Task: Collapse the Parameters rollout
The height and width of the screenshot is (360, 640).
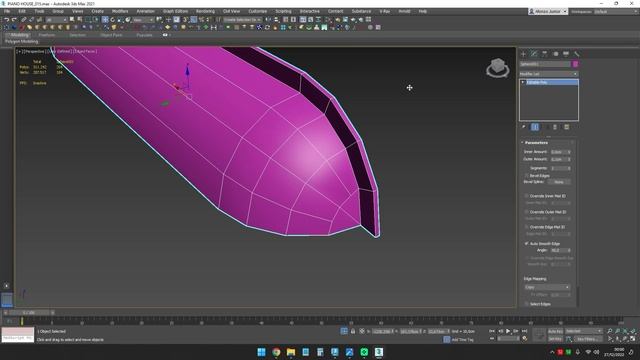Action: (522, 142)
